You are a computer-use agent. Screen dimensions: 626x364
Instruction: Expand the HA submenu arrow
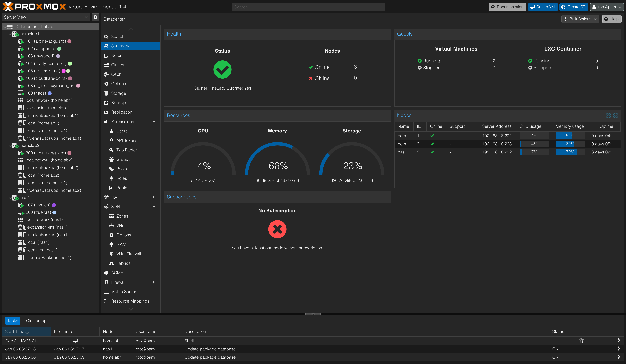154,197
